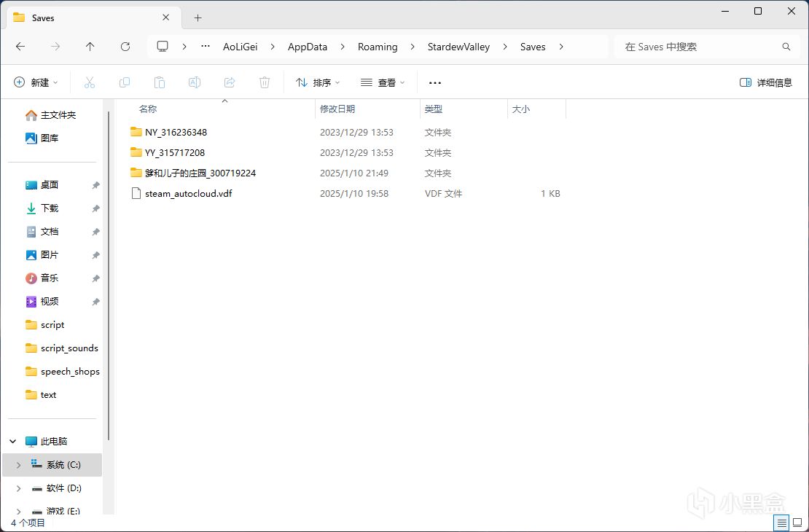Viewport: 809px width, 532px height.
Task: Navigate to StardewValley in breadcrumb
Action: (458, 47)
